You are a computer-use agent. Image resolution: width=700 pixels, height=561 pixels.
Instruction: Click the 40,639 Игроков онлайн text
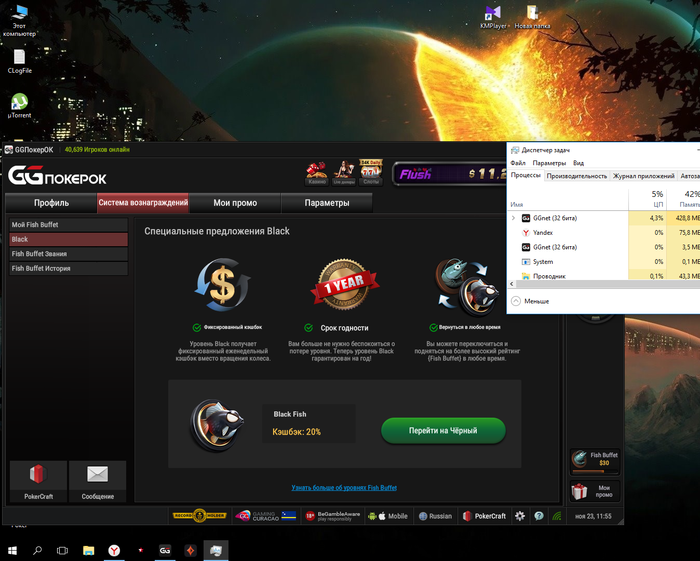97,150
